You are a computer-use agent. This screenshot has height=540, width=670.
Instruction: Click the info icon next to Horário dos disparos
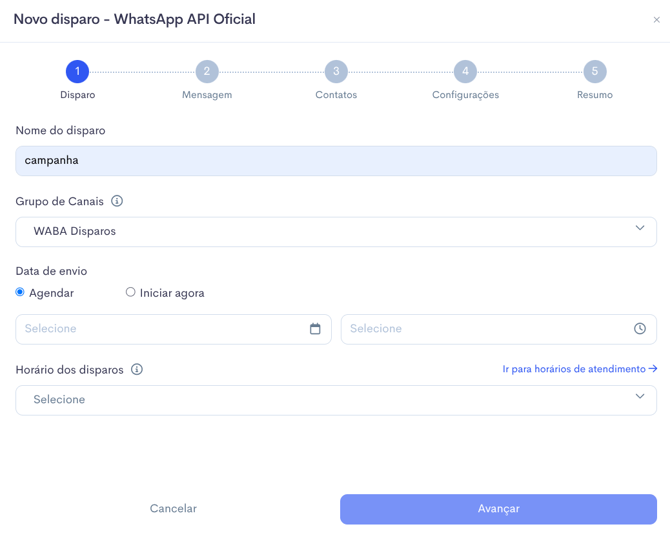pos(137,369)
